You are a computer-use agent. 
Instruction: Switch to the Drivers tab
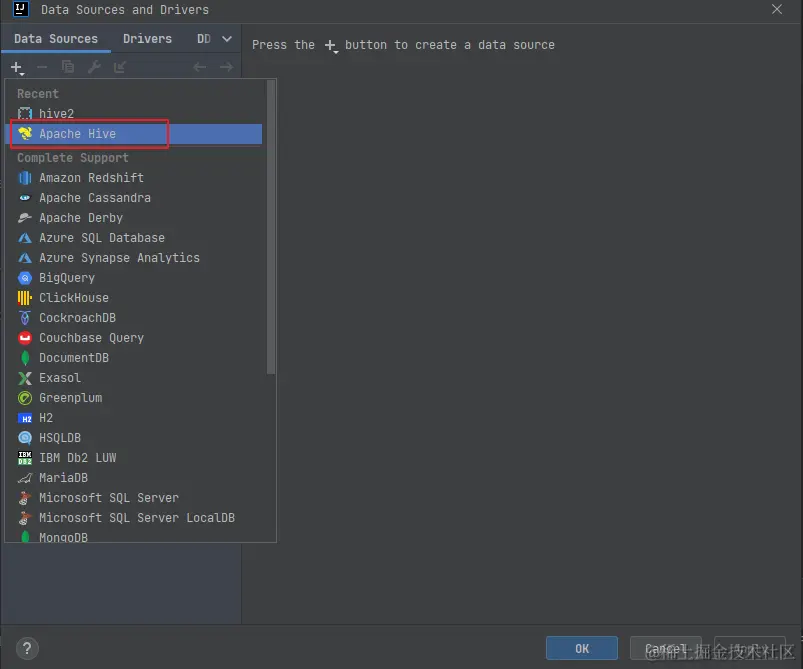[x=147, y=39]
